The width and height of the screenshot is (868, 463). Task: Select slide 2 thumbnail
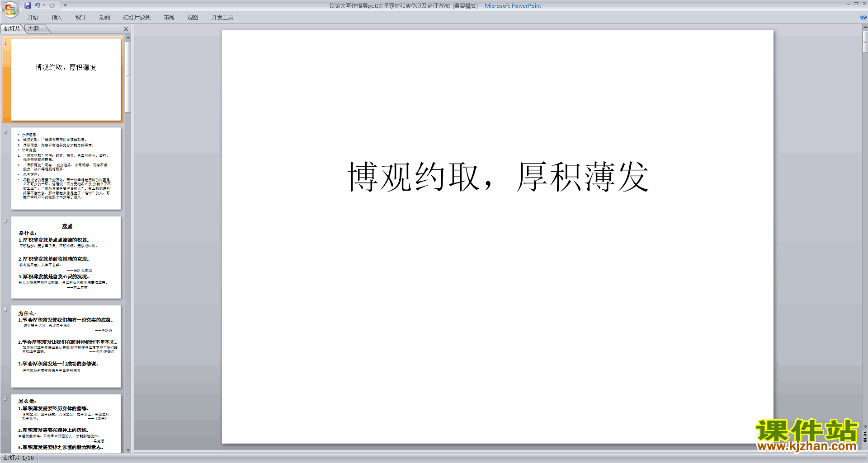tap(66, 168)
